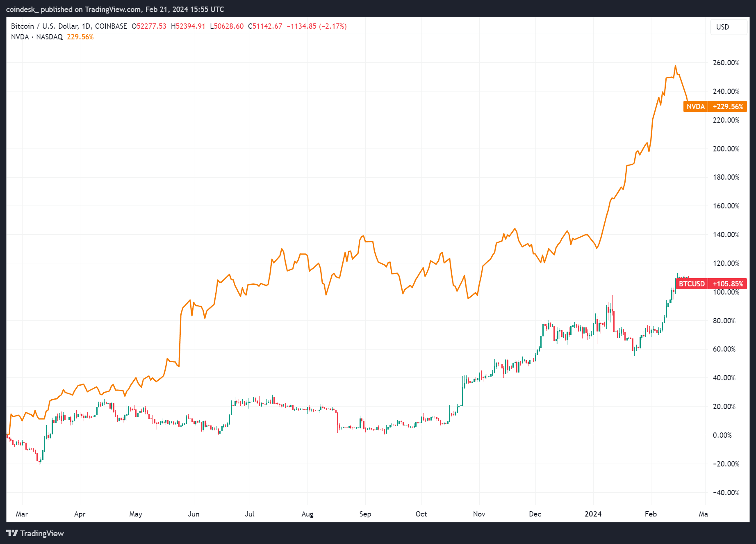Click the Mar label at time axis start
The width and height of the screenshot is (756, 544).
click(x=22, y=514)
